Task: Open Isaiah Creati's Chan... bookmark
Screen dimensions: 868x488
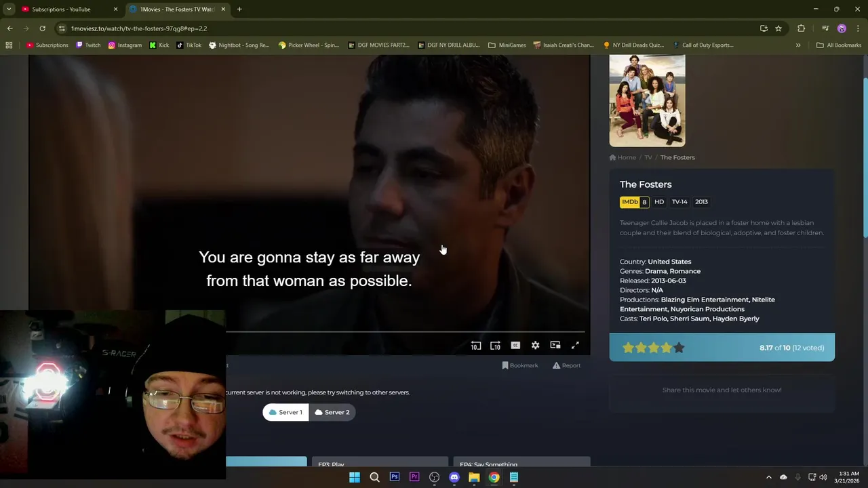Action: click(x=564, y=45)
